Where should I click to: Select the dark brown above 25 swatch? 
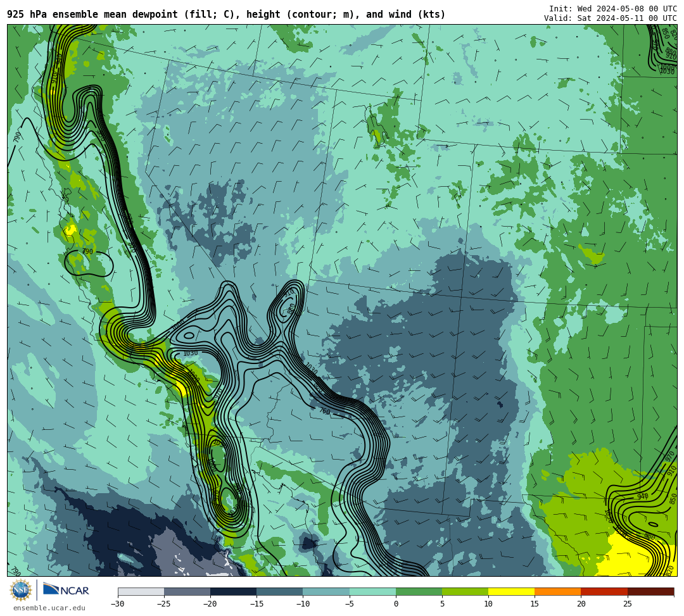pyautogui.click(x=650, y=591)
